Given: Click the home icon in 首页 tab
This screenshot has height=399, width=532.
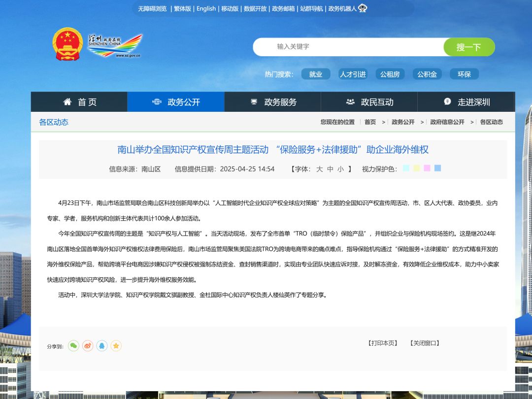Looking at the screenshot, I should tap(67, 102).
